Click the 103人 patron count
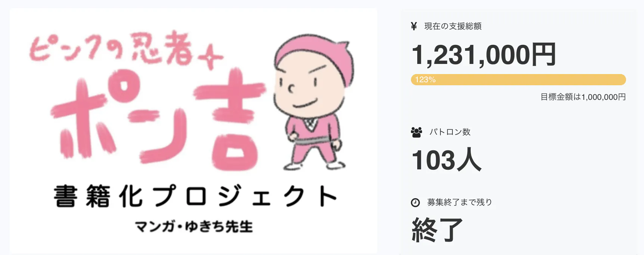Image resolution: width=644 pixels, height=255 pixels. 446,160
